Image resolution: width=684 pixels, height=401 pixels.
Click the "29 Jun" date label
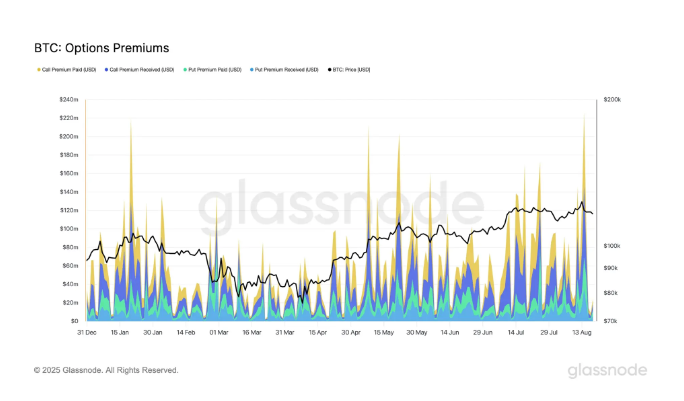tap(483, 332)
